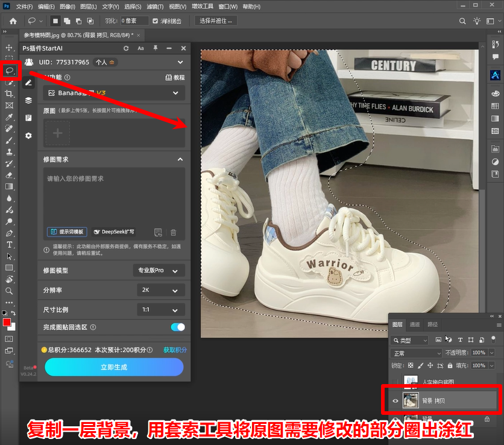This screenshot has height=445, width=504.
Task: Refresh the StartAI plugin panel
Action: coord(126,48)
